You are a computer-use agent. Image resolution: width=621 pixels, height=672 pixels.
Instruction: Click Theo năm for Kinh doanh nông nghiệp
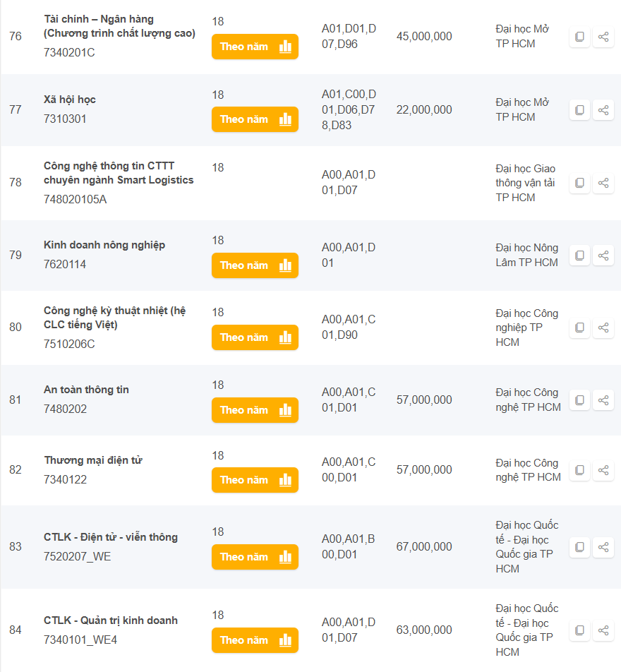(255, 265)
